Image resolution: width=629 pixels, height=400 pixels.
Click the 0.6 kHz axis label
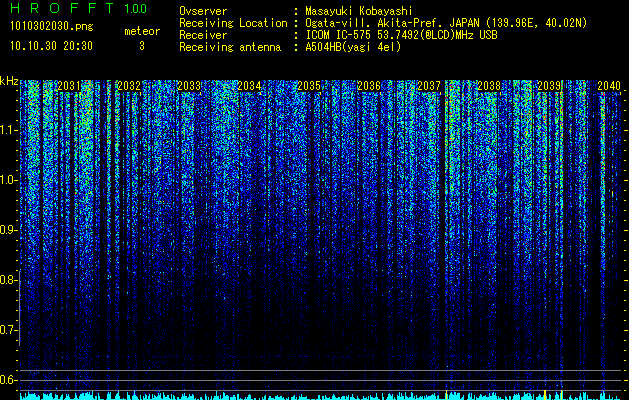pyautogui.click(x=8, y=380)
